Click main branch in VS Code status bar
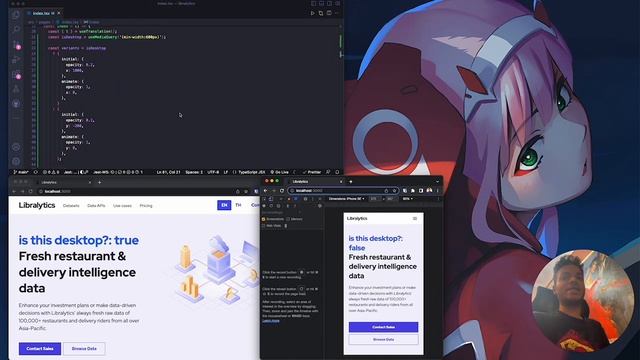 pos(21,172)
